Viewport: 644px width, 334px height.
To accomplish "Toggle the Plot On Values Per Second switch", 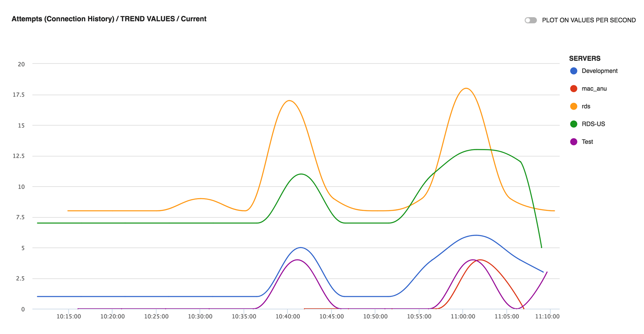I will click(x=530, y=20).
